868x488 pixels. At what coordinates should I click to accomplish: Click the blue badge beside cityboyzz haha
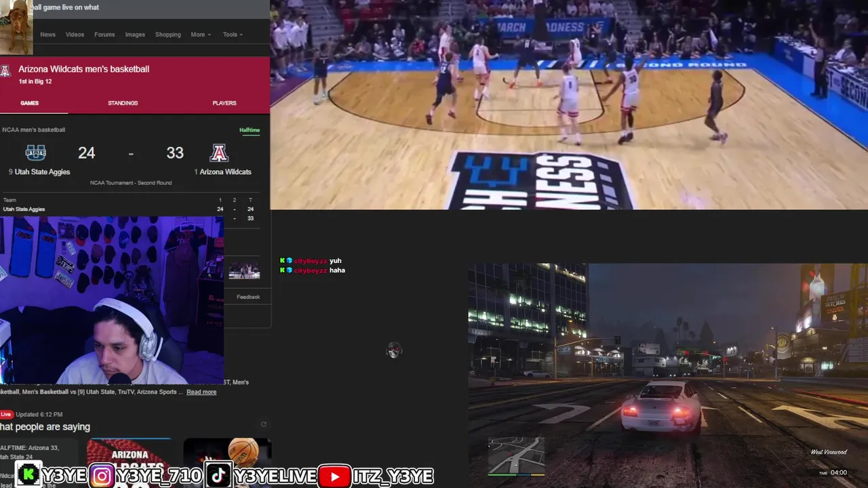289,270
